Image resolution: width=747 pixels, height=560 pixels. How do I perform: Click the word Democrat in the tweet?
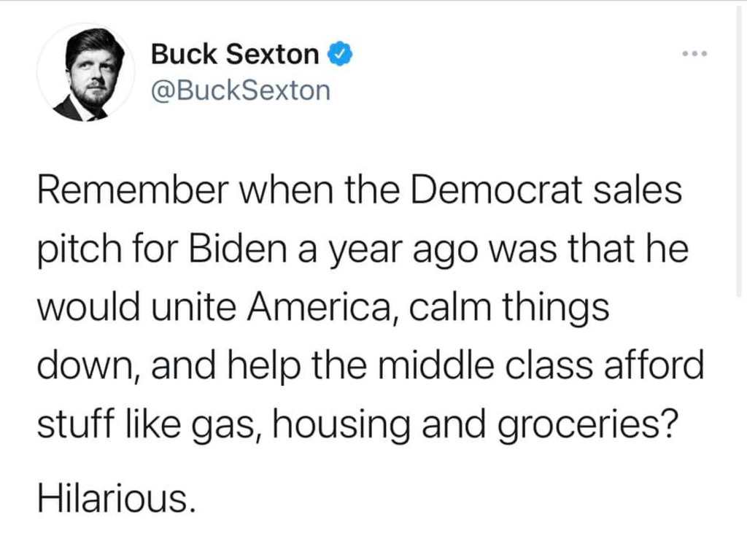[x=496, y=190]
